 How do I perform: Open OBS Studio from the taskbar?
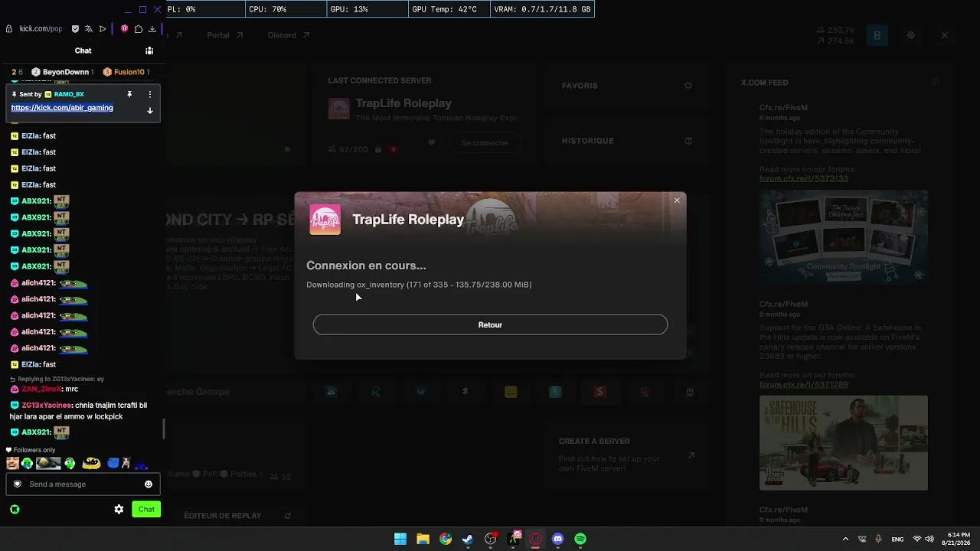pos(491,539)
